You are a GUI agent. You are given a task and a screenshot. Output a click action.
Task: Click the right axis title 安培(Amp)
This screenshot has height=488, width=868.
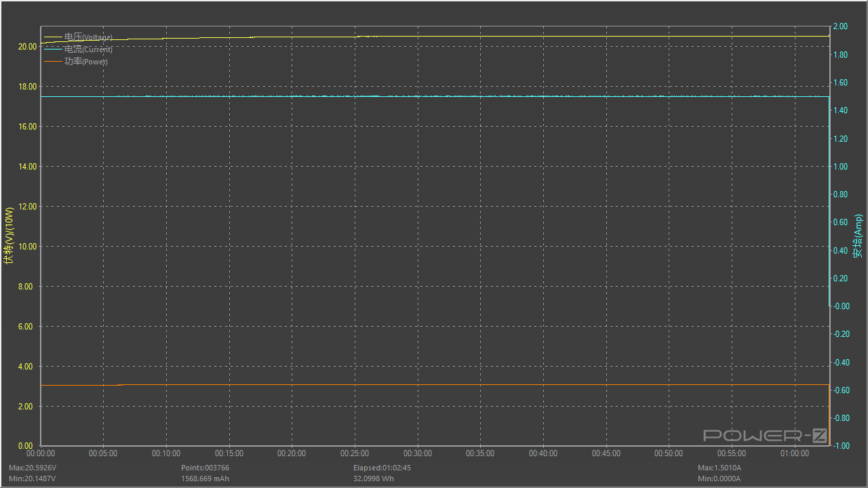(x=859, y=236)
